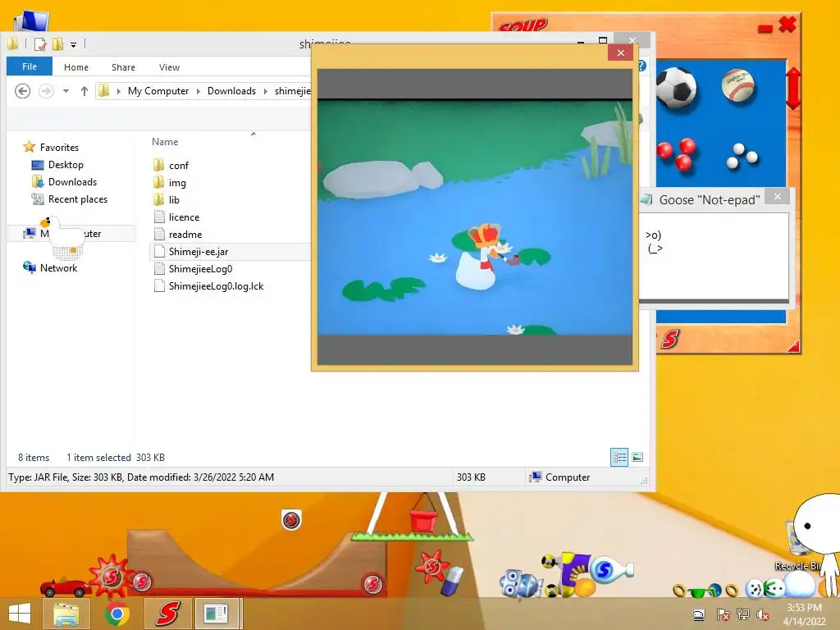Screen dimensions: 840x630
Task: Click the quick access New Folder icon
Action: click(x=58, y=44)
